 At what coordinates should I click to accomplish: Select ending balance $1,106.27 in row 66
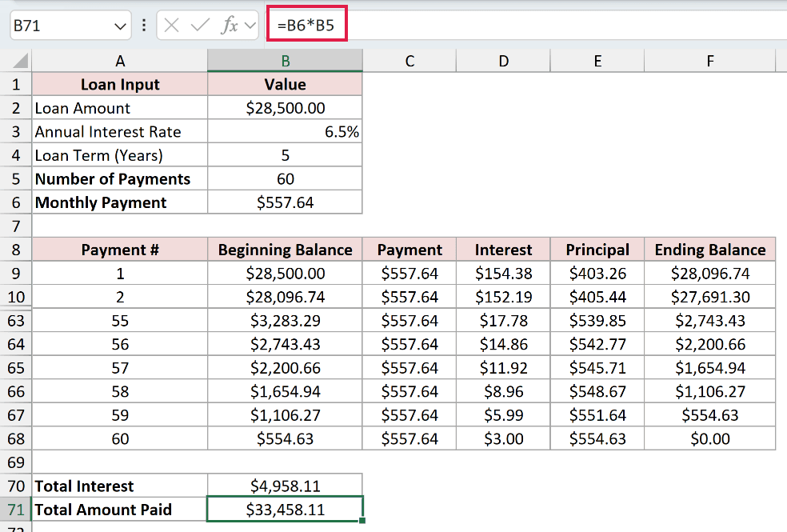[x=709, y=391]
